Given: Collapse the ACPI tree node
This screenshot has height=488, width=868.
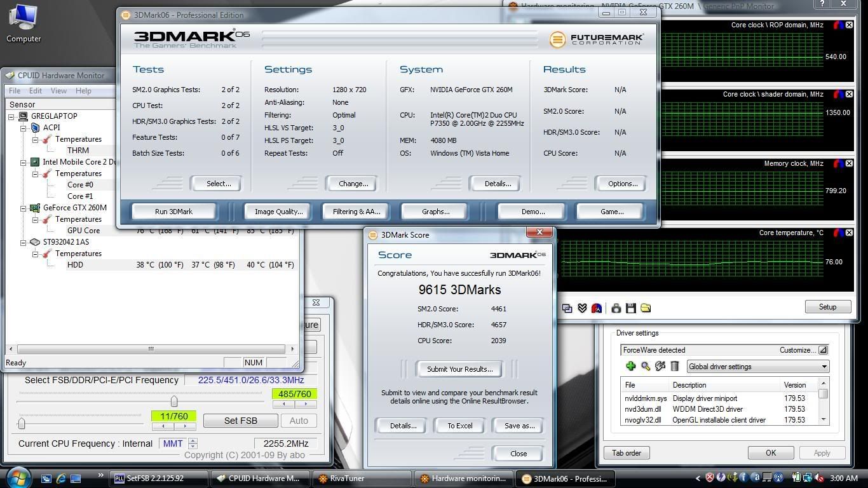Looking at the screenshot, I should pyautogui.click(x=24, y=128).
